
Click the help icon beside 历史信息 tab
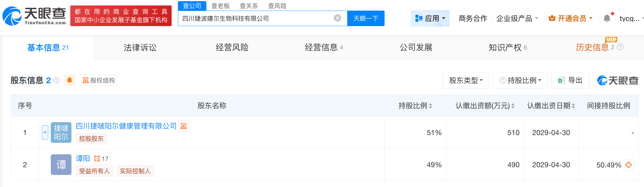coord(620,47)
